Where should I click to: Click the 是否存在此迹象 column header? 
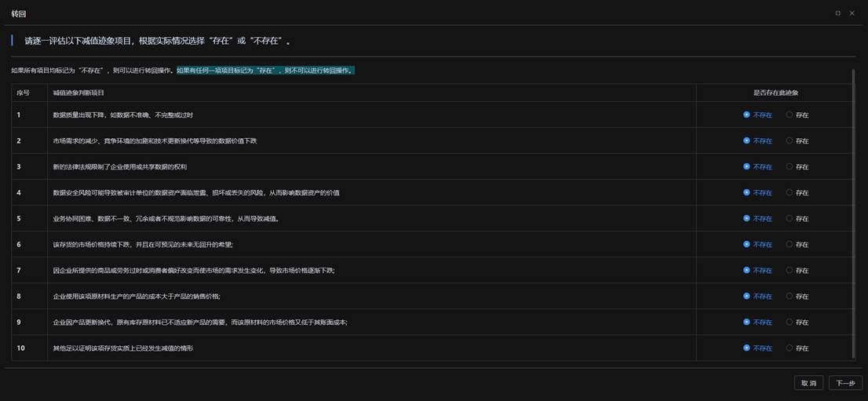click(775, 93)
